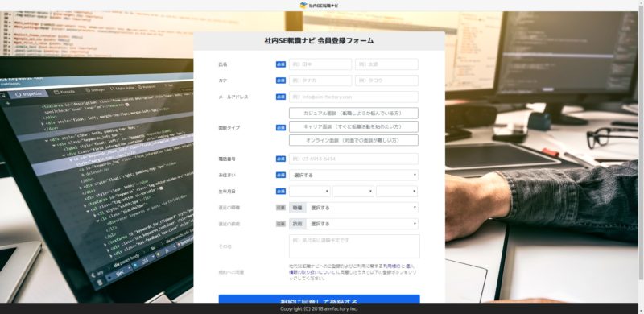
Task: Open the お住まい residence dropdown
Action: coord(353,175)
